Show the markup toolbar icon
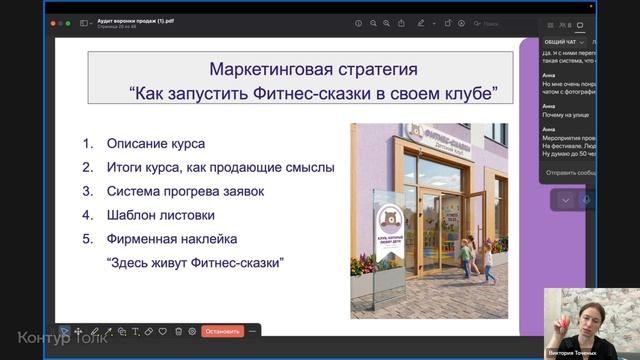Screen dimensions: 640x360 462,24
